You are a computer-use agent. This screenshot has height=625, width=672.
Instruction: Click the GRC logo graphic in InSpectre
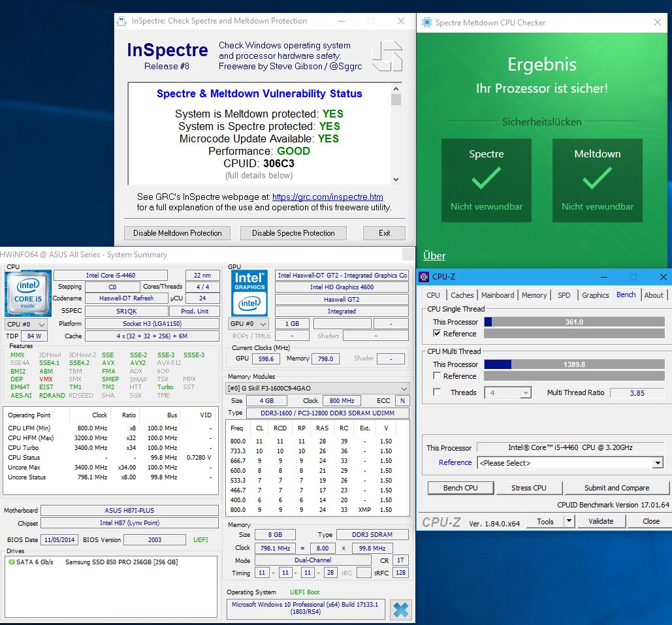coord(387,56)
